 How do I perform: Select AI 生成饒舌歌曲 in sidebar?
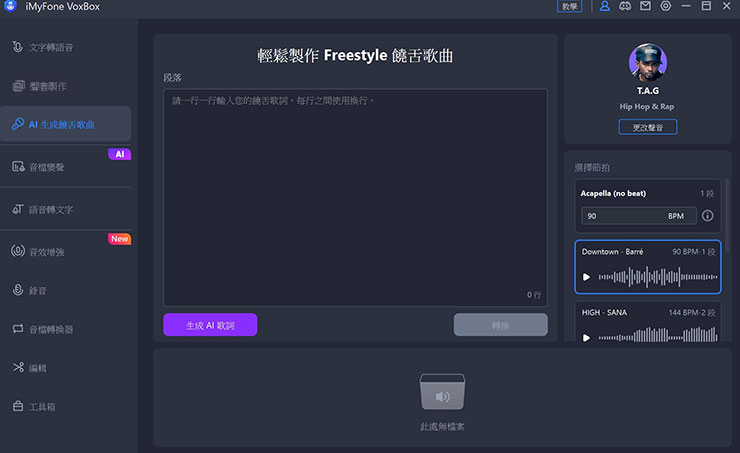click(66, 124)
